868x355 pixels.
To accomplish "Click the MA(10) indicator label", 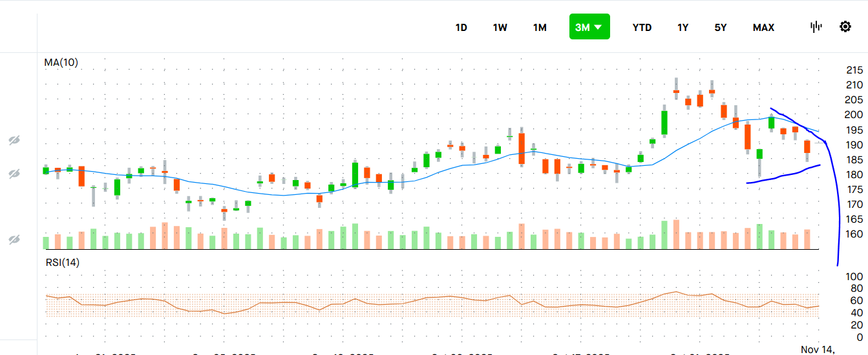I will (x=61, y=63).
